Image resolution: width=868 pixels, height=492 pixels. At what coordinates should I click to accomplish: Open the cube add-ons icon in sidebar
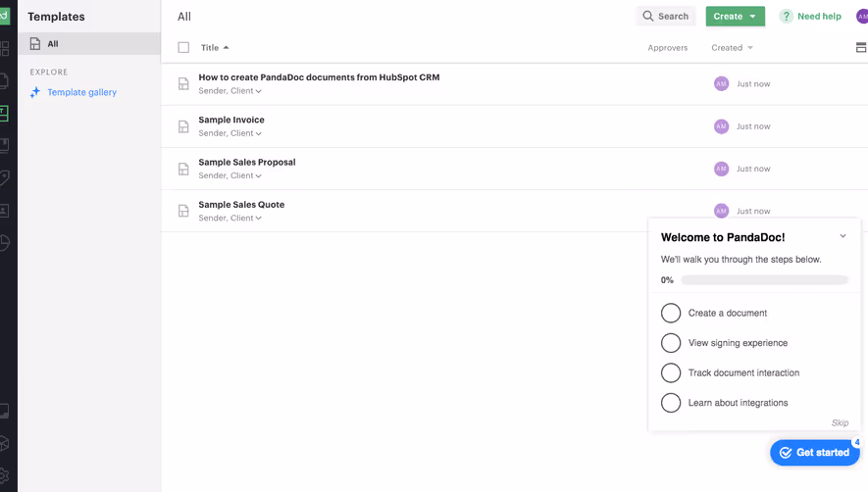pos(4,443)
